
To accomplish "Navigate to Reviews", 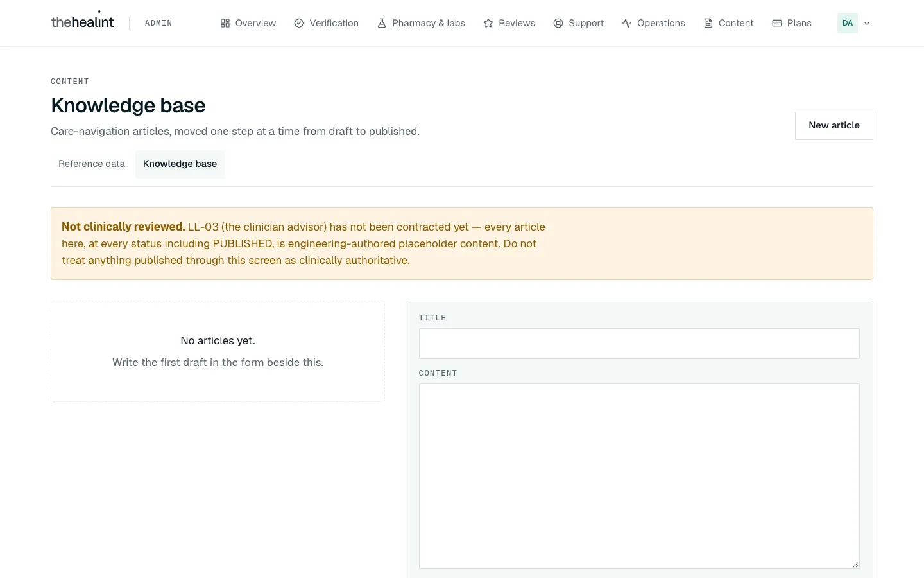I will [509, 23].
